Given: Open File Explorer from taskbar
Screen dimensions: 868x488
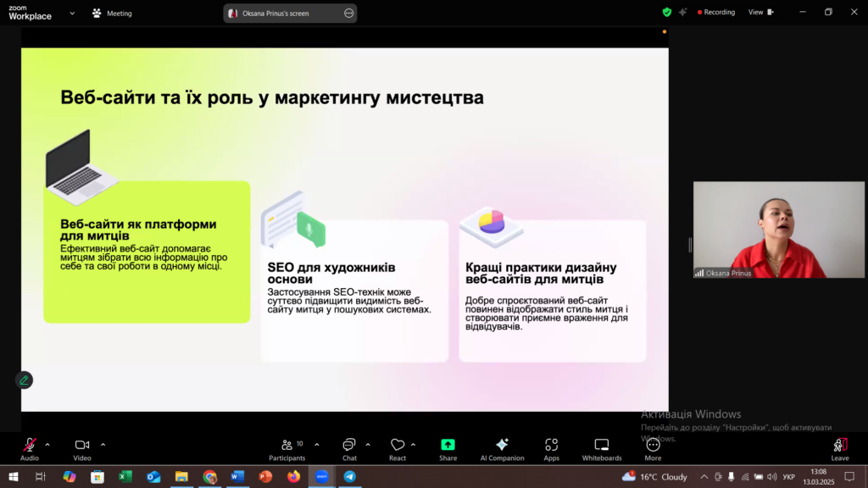Looking at the screenshot, I should pos(181,476).
